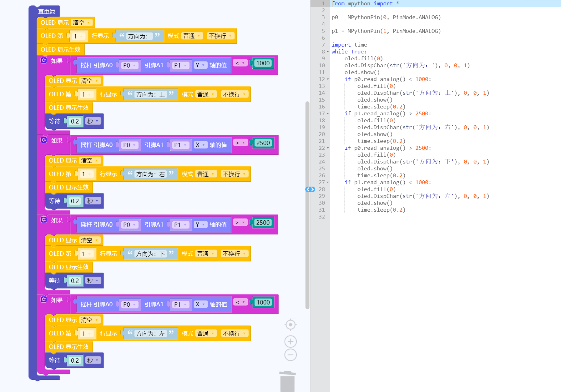This screenshot has height=392, width=561.
Task: Change the < comparison operator in first condition
Action: pos(240,63)
